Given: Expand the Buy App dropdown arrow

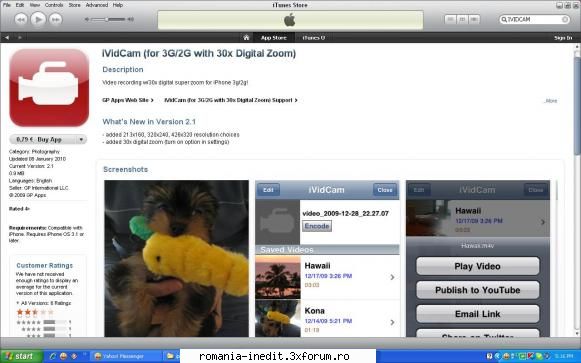Looking at the screenshot, I should point(81,140).
